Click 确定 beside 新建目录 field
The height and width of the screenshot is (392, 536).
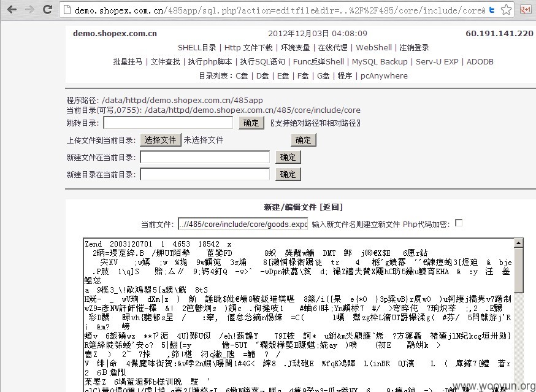coord(288,174)
